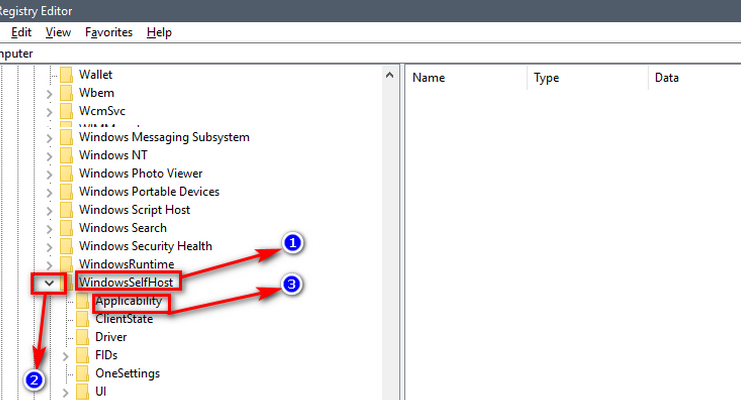The width and height of the screenshot is (741, 400).
Task: Open the Help menu
Action: [159, 32]
